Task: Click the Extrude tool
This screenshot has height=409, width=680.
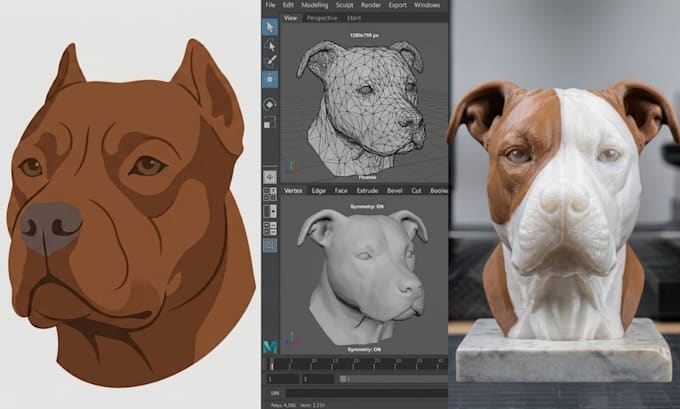Action: (367, 190)
